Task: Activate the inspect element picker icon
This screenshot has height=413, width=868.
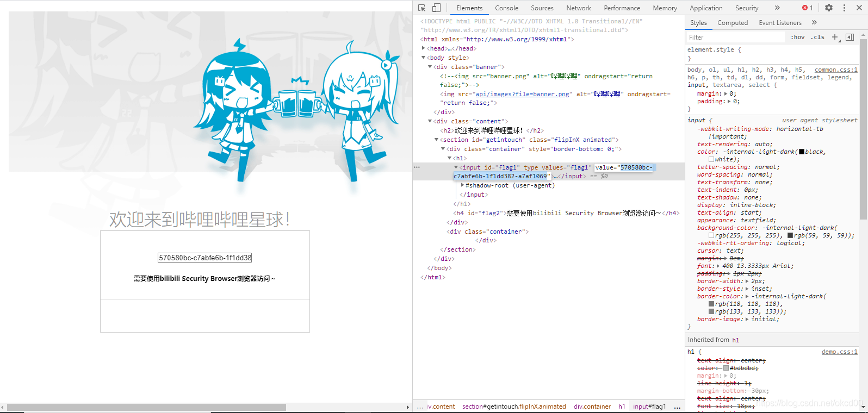Action: pos(422,8)
